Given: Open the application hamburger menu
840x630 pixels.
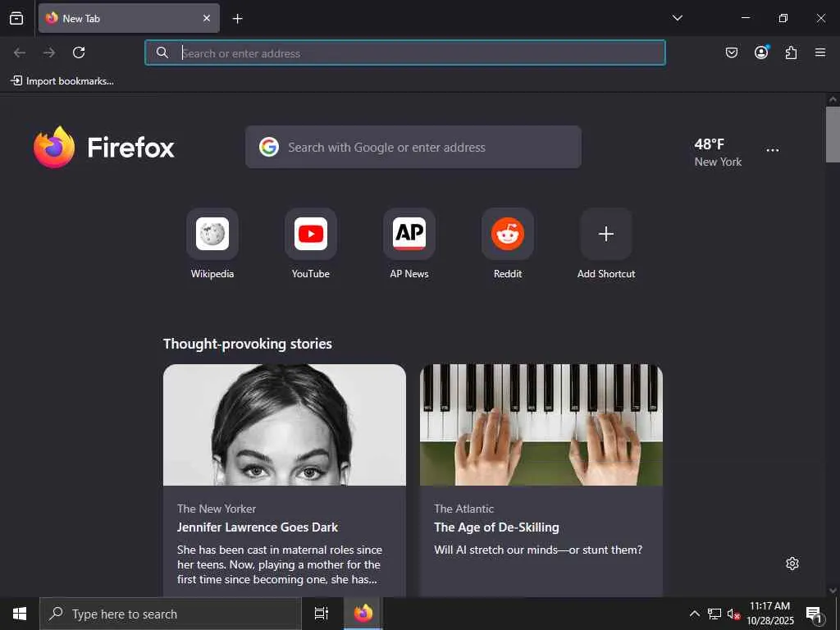Looking at the screenshot, I should 820,52.
